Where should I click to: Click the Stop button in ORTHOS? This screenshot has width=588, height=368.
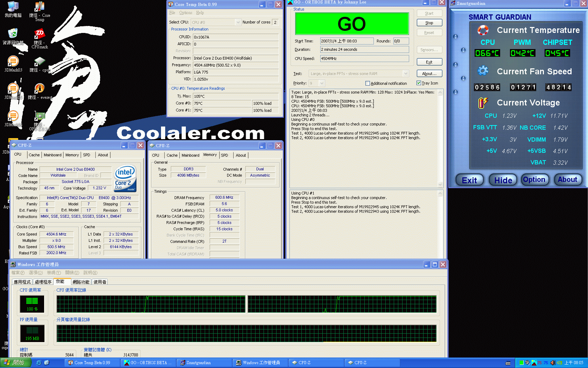(x=429, y=23)
